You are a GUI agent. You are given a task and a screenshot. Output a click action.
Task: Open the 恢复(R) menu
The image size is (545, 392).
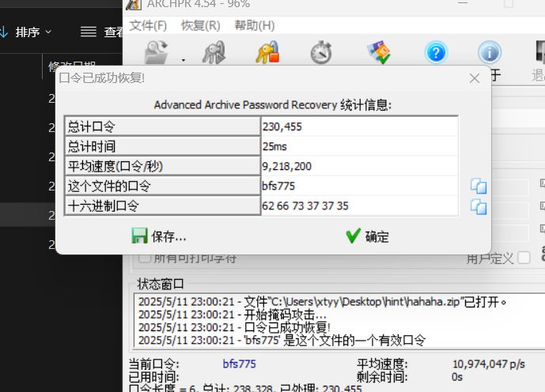[x=201, y=25]
